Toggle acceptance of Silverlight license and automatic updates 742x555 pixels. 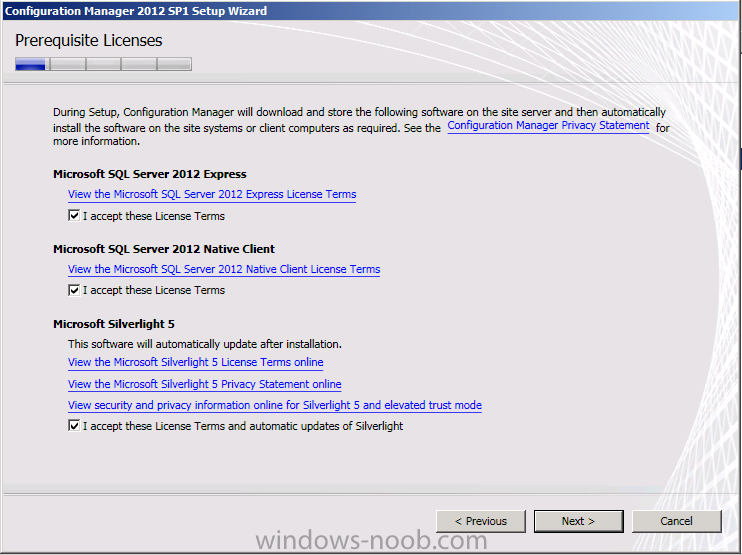point(74,426)
